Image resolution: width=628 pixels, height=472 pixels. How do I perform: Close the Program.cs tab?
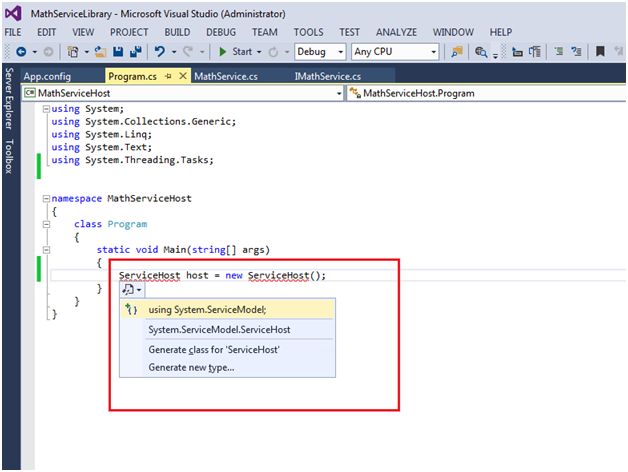click(183, 76)
